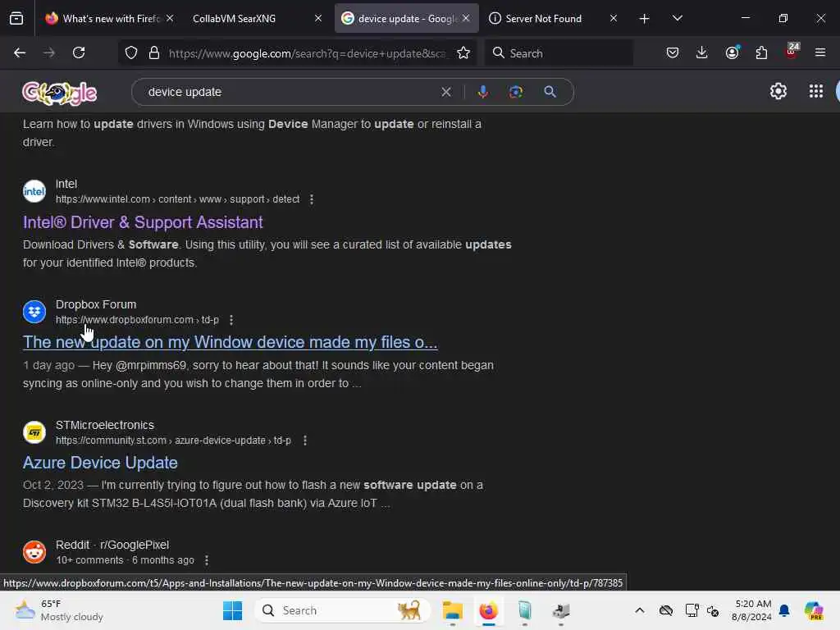840x630 pixels.
Task: Click the Intel favicon logo
Action: pyautogui.click(x=34, y=191)
